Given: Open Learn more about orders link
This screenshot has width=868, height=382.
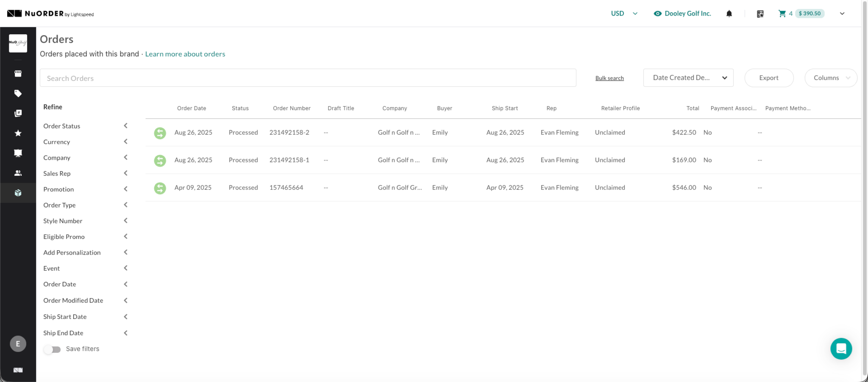Looking at the screenshot, I should pos(185,54).
